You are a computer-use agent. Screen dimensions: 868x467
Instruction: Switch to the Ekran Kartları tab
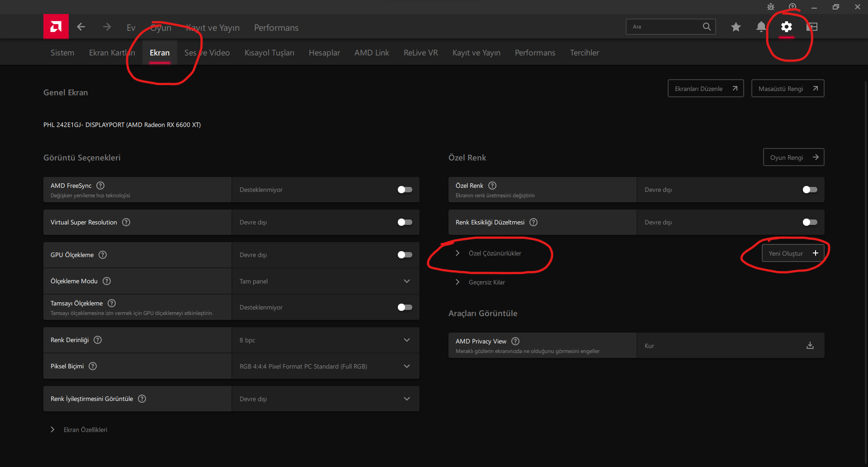[112, 52]
